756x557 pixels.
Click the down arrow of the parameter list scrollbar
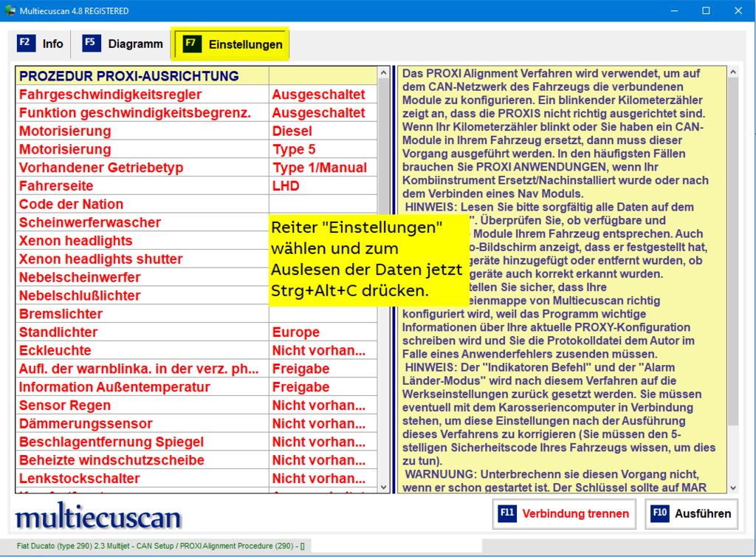tap(383, 487)
